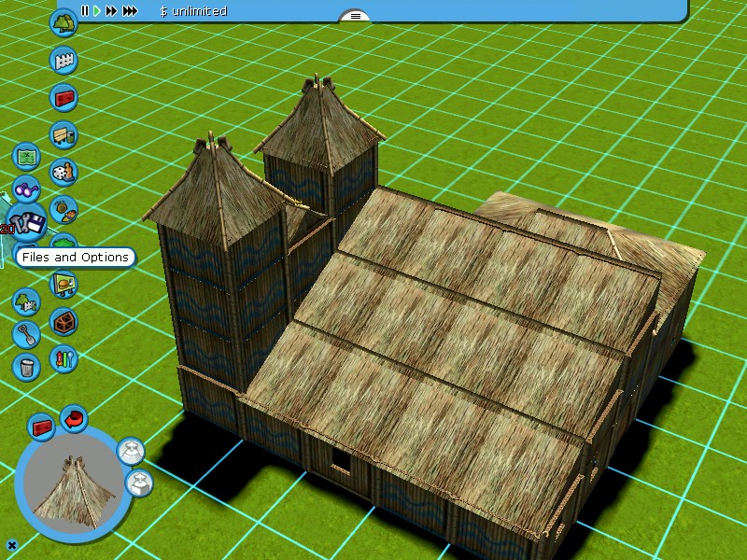
Task: Open the trees and foliage scenery icon
Action: click(x=63, y=23)
